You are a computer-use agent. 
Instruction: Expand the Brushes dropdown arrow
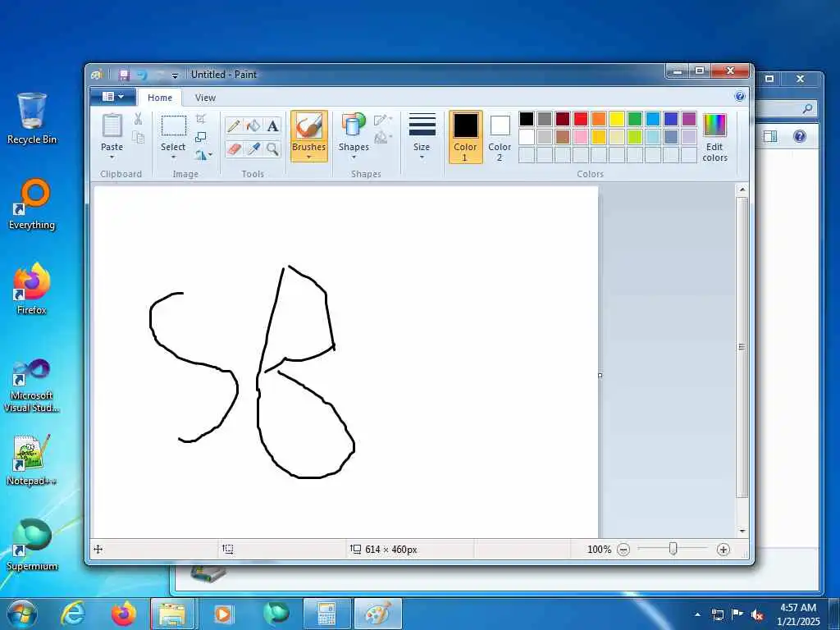[x=308, y=157]
